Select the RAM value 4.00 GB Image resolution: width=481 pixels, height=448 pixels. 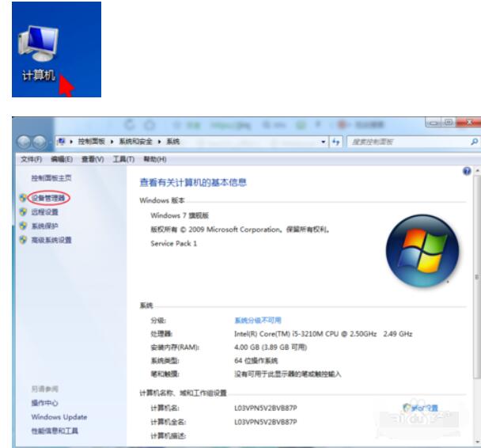click(247, 347)
